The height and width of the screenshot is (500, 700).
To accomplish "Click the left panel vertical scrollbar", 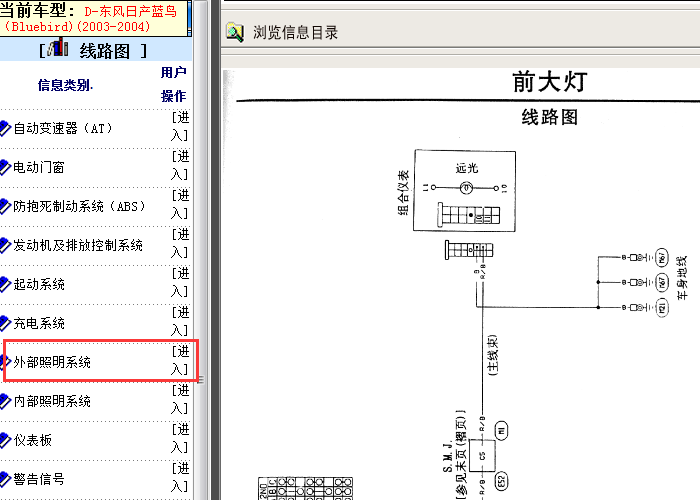I will 201,250.
